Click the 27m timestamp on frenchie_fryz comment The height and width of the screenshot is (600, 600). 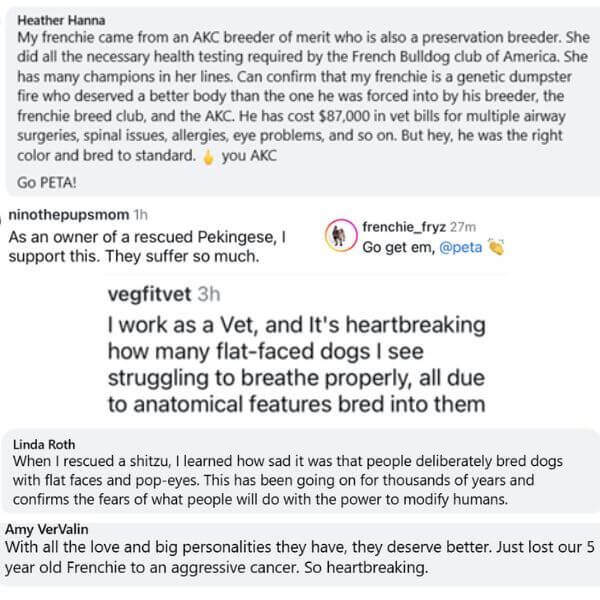tap(463, 227)
